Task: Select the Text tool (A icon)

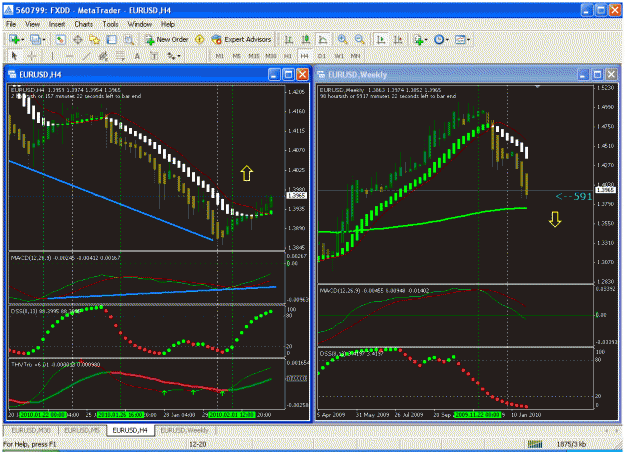Action: click(x=137, y=56)
